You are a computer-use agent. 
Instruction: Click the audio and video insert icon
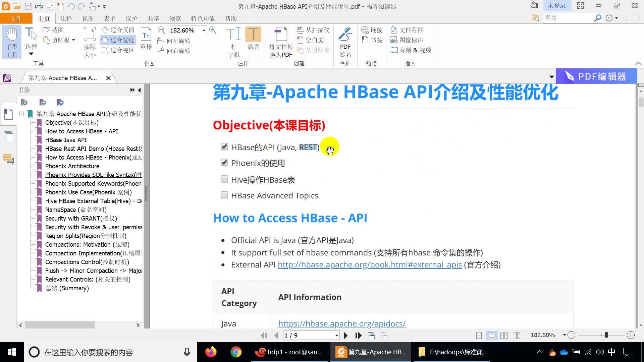pos(393,50)
